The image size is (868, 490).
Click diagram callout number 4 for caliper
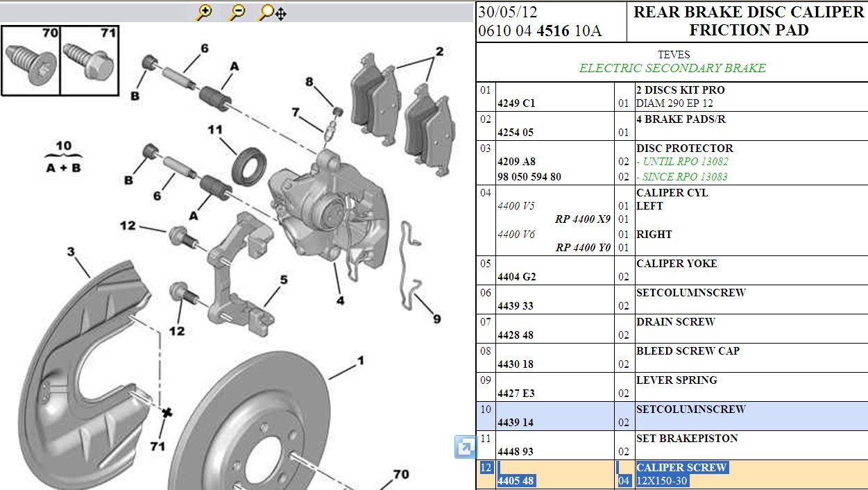(340, 301)
